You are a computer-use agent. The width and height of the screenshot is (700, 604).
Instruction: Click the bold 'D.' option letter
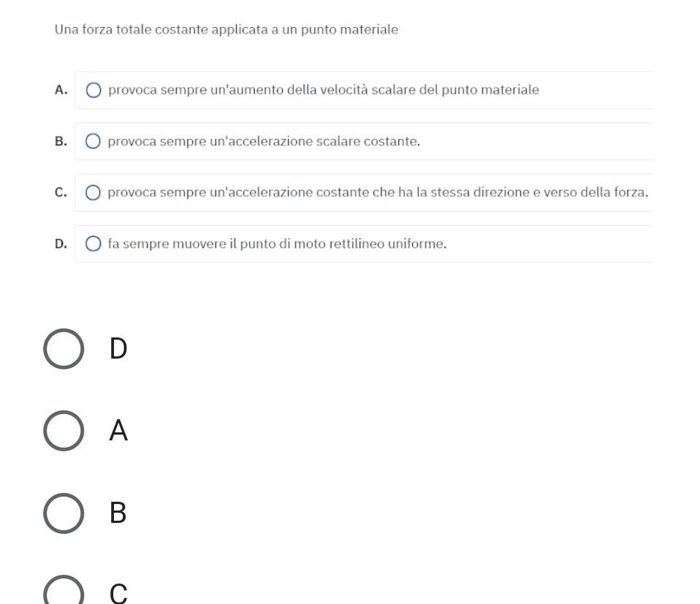pyautogui.click(x=61, y=244)
